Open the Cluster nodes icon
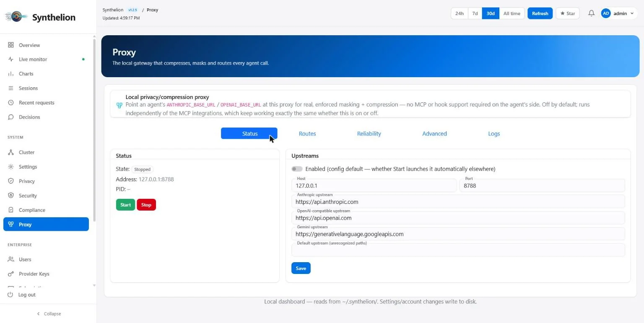Image resolution: width=644 pixels, height=323 pixels. 11,152
